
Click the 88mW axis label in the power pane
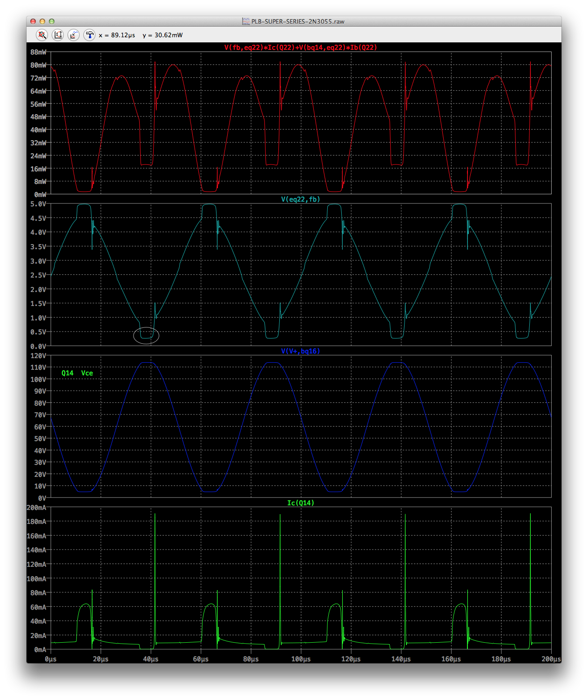click(39, 52)
